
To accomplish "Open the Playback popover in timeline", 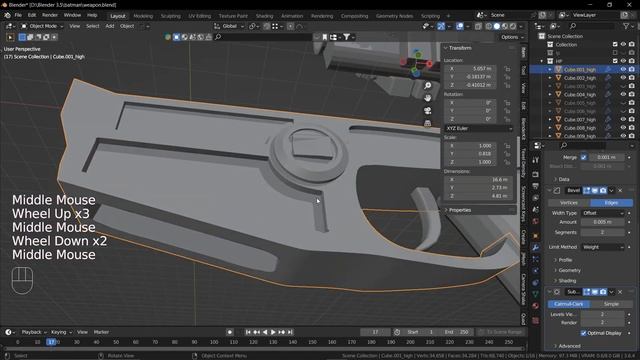I will [33, 332].
